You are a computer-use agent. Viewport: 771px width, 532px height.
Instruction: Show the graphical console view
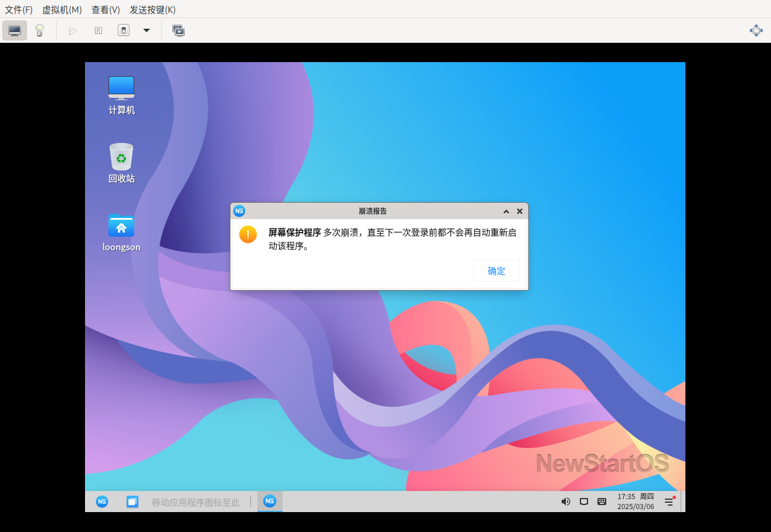point(15,30)
